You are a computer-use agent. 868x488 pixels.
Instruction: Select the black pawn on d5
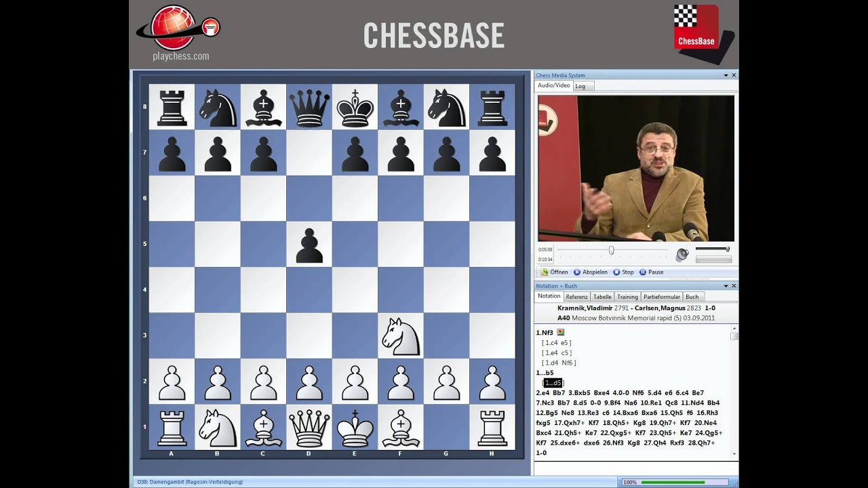(309, 245)
